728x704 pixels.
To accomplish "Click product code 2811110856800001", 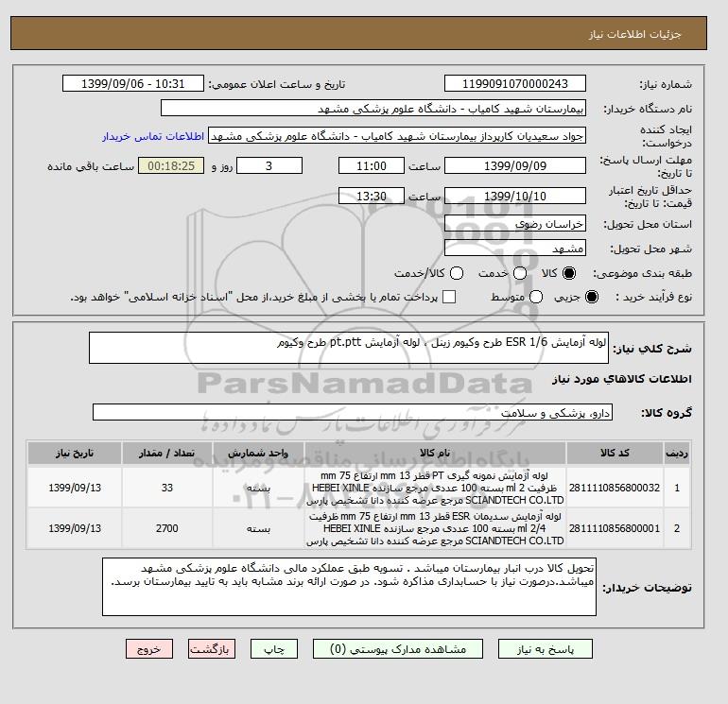I will pyautogui.click(x=615, y=528).
